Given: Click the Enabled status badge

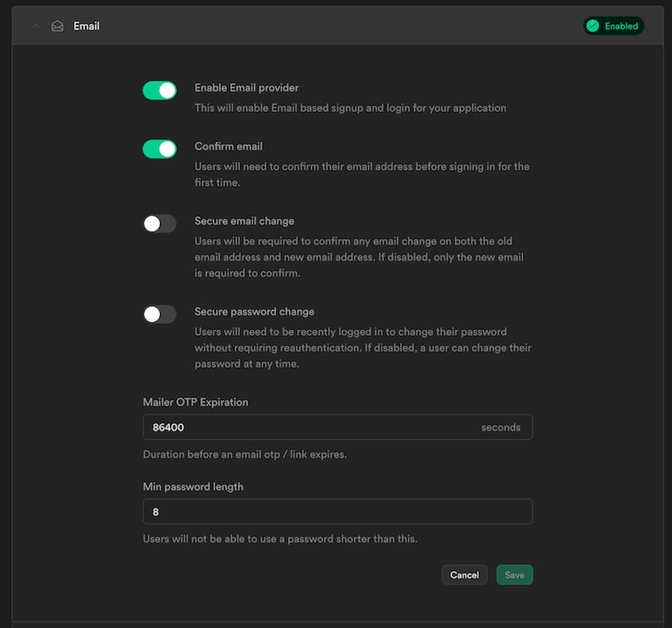Looking at the screenshot, I should [613, 26].
